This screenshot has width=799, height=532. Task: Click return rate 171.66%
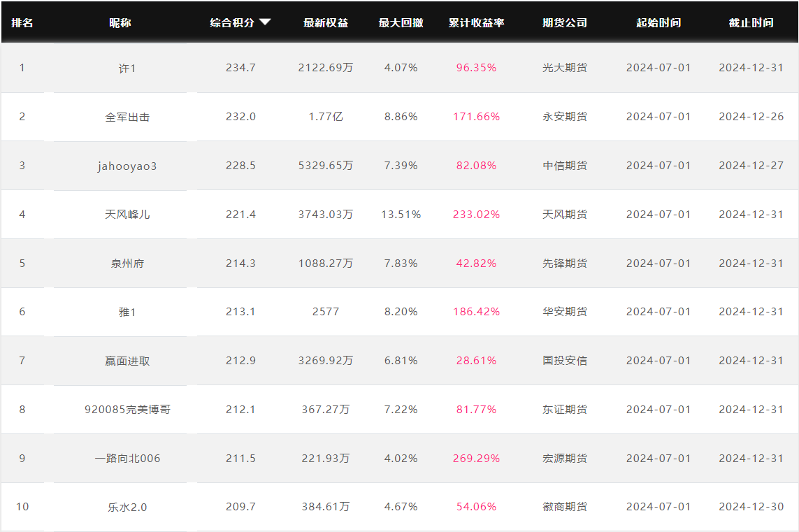pyautogui.click(x=477, y=117)
